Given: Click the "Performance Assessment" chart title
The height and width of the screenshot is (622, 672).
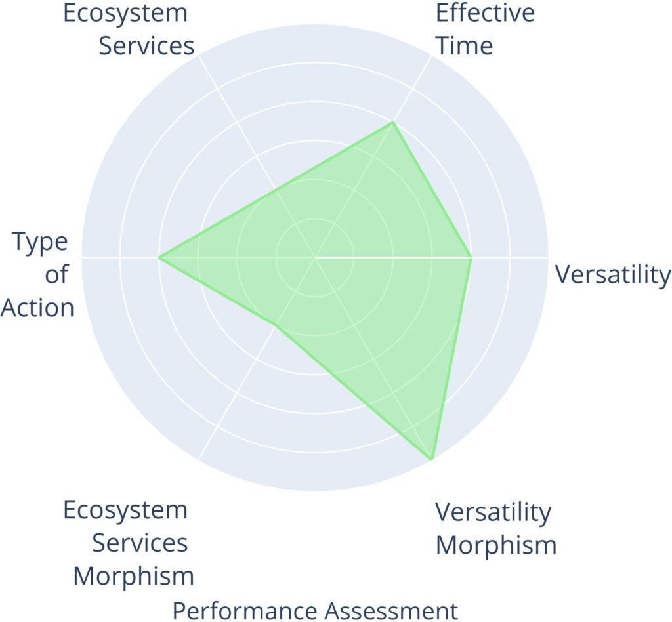Looking at the screenshot, I should tap(315, 610).
